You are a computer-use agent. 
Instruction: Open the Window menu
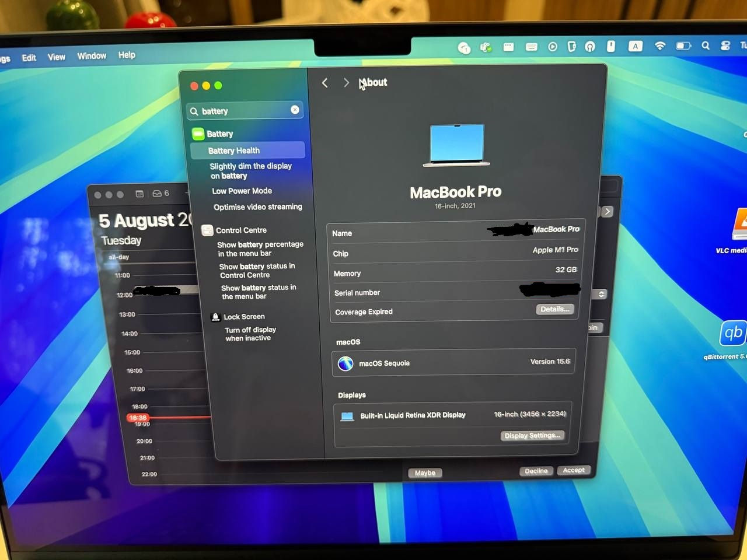[92, 56]
